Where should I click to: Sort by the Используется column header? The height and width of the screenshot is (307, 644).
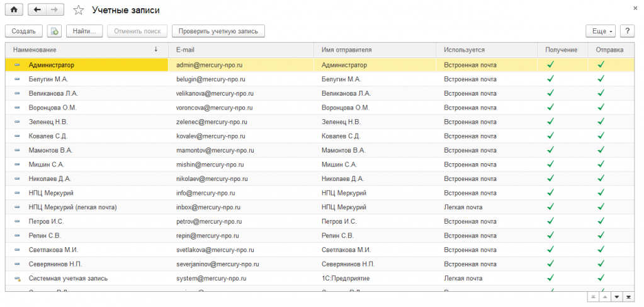464,49
